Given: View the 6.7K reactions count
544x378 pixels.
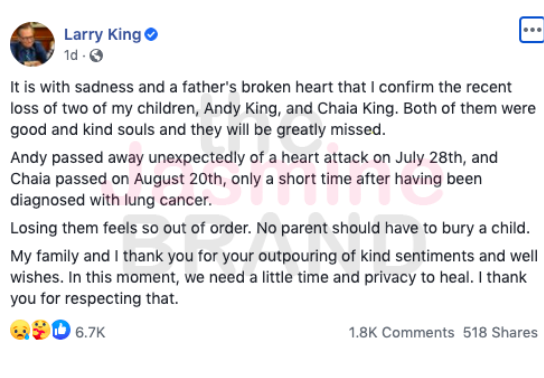Looking at the screenshot, I should coord(90,332).
